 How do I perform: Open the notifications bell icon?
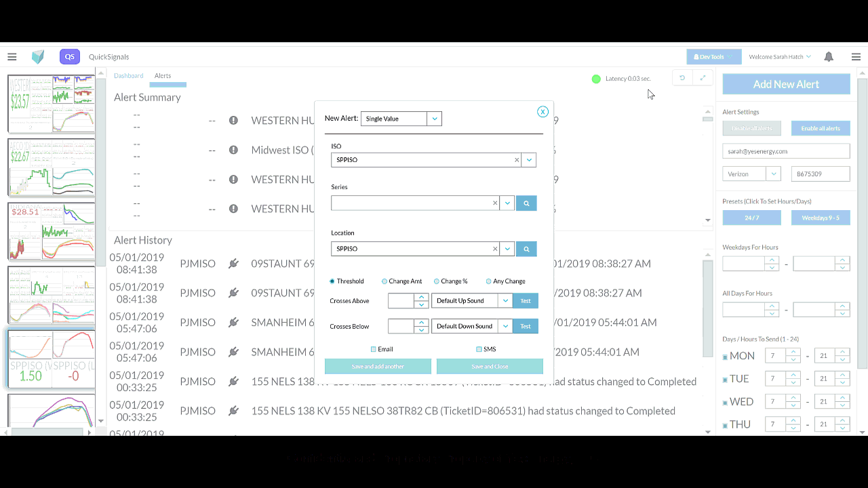[x=829, y=57]
